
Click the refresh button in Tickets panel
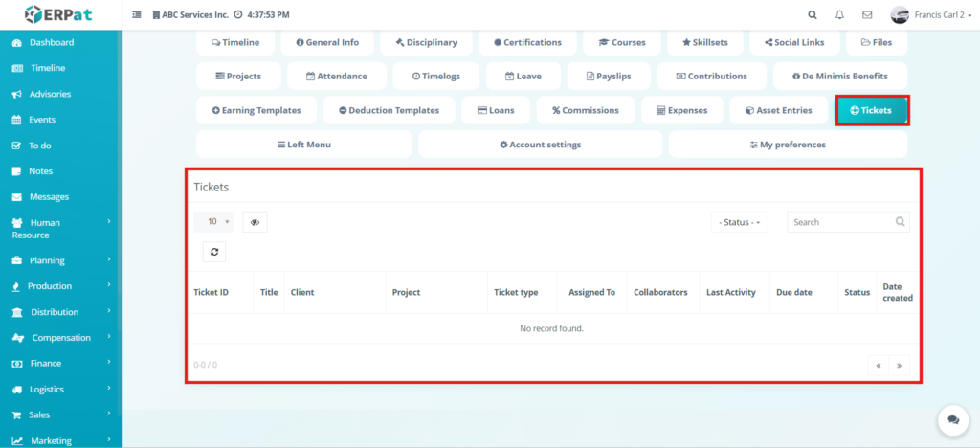click(x=214, y=252)
